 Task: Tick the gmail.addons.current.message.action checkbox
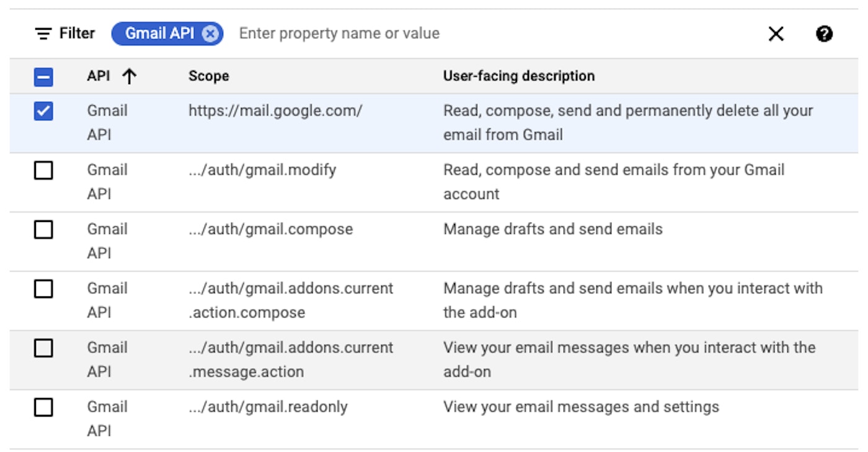(43, 348)
